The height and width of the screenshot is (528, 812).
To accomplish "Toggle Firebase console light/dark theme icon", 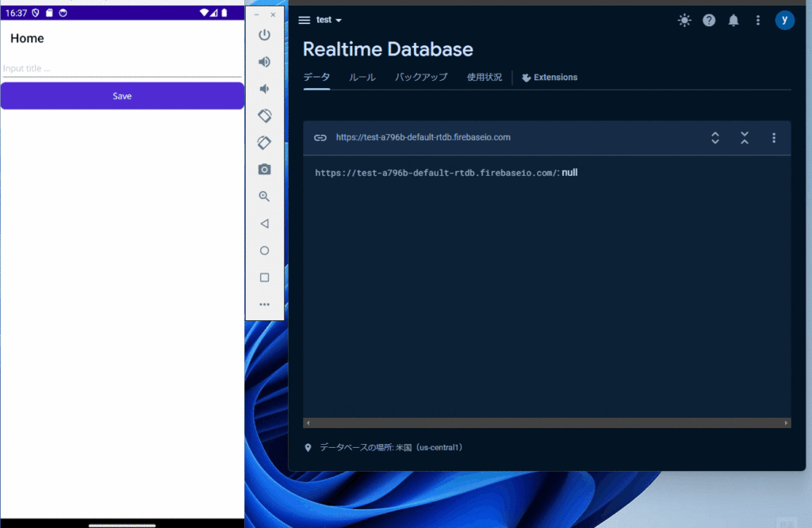I will pos(684,20).
